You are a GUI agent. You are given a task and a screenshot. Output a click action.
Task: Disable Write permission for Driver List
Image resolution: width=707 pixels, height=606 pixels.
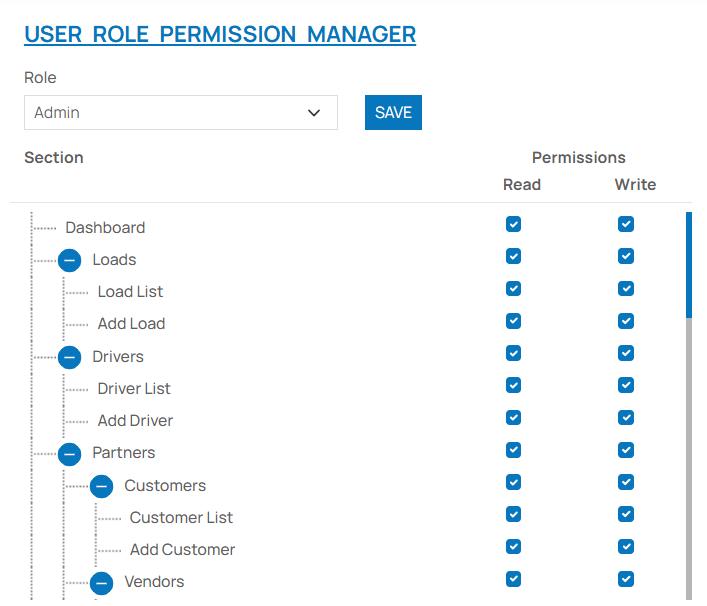click(x=626, y=386)
